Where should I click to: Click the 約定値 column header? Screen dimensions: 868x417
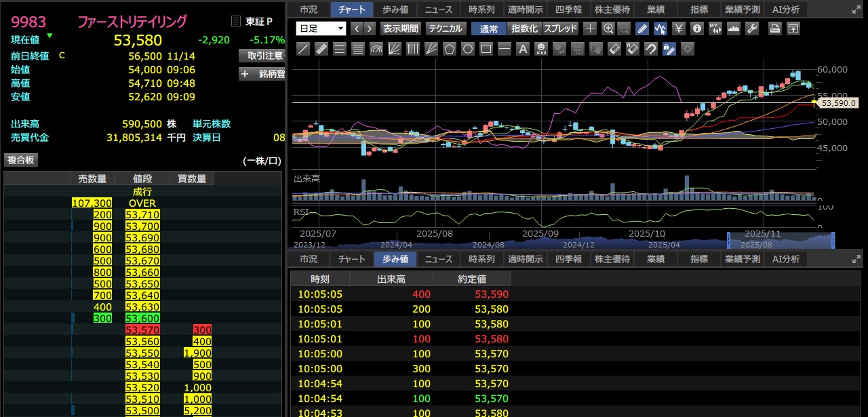[471, 279]
